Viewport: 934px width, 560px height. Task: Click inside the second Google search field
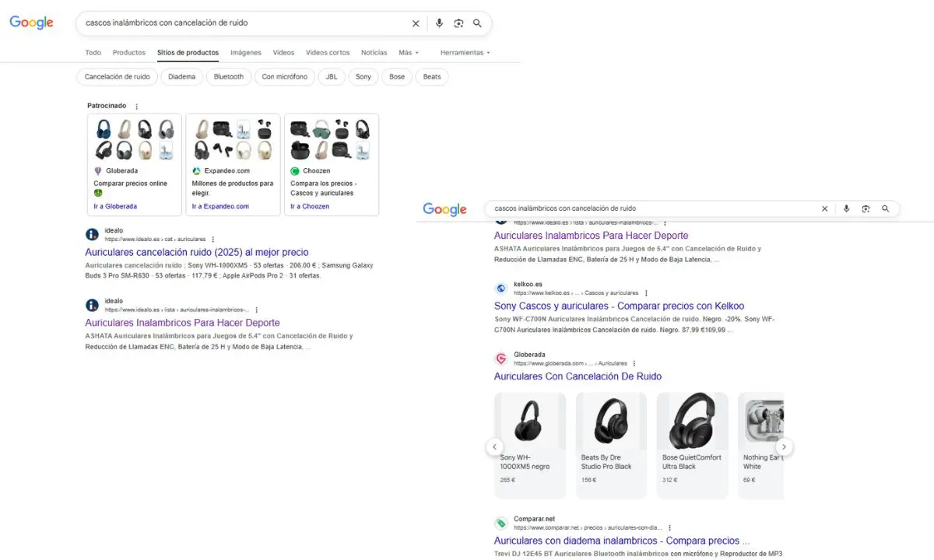point(654,208)
